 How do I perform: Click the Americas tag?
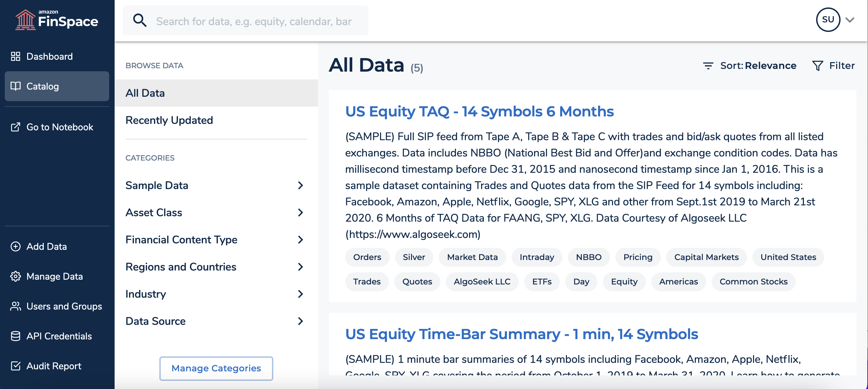(678, 282)
